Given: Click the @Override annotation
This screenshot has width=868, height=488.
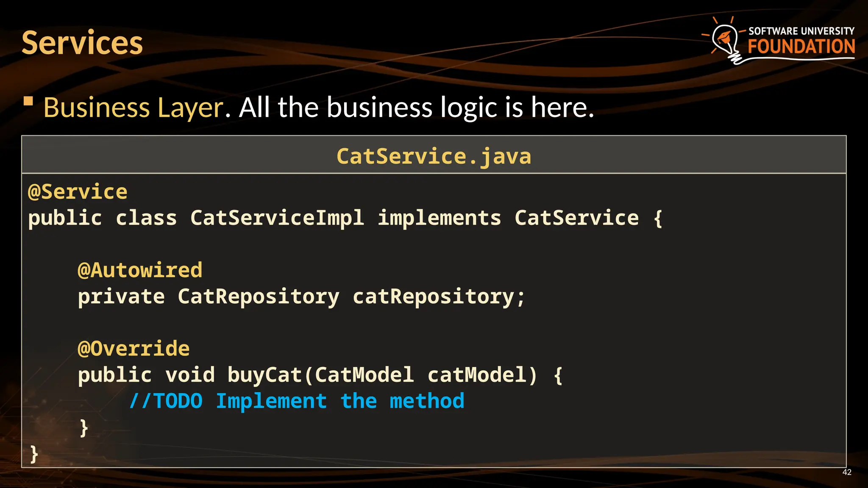Looking at the screenshot, I should 134,349.
